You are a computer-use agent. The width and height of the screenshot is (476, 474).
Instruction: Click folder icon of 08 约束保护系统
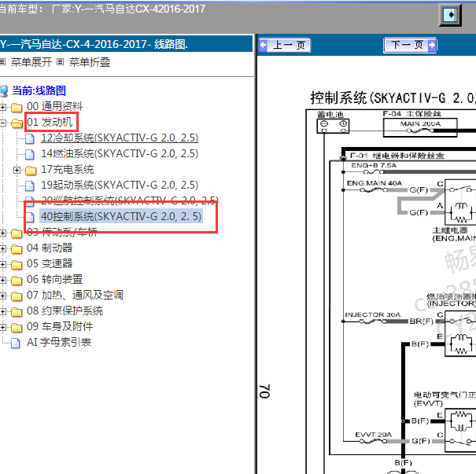[x=17, y=312]
